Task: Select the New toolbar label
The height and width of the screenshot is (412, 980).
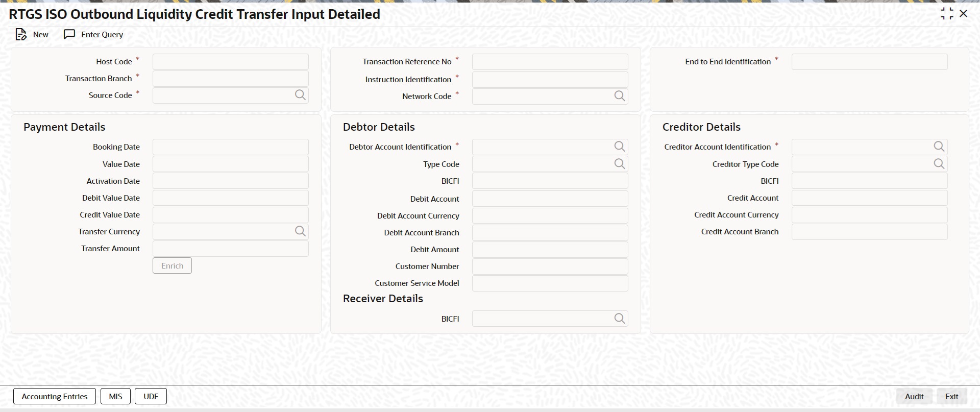Action: [x=41, y=35]
